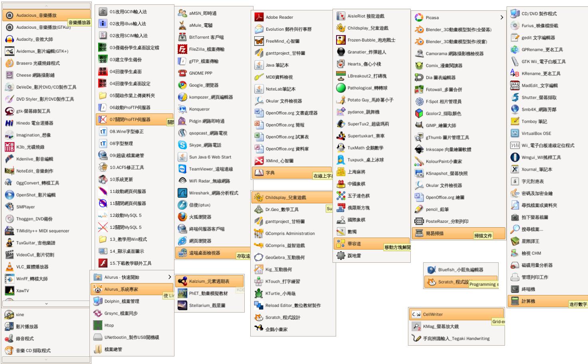
Task: Click the VirtualBox OSE icon
Action: [515, 134]
